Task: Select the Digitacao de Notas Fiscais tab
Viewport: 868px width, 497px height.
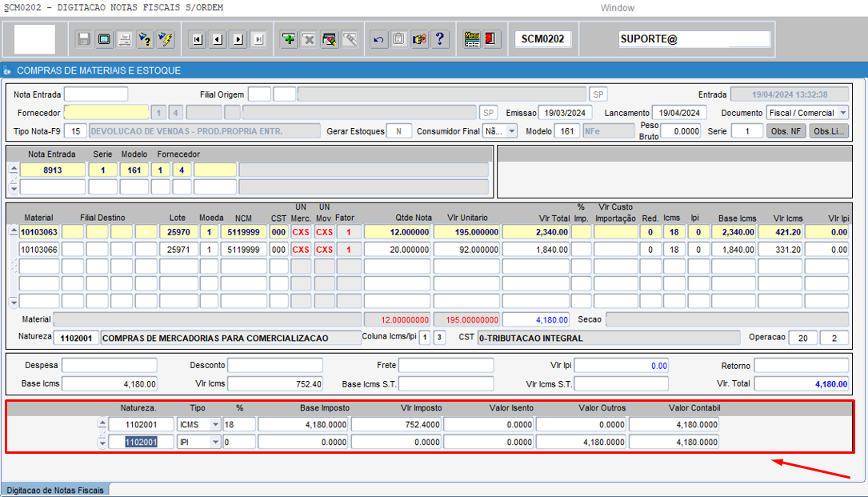Action: tap(55, 491)
